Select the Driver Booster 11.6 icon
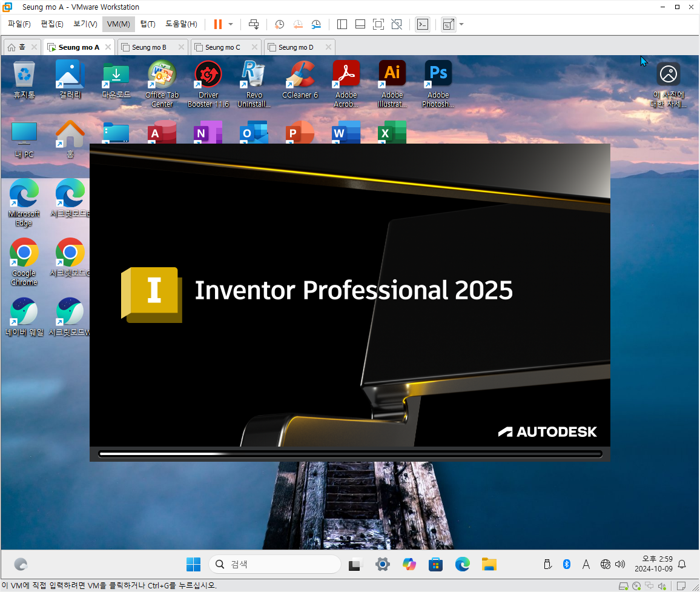The width and height of the screenshot is (700, 592). point(208,84)
